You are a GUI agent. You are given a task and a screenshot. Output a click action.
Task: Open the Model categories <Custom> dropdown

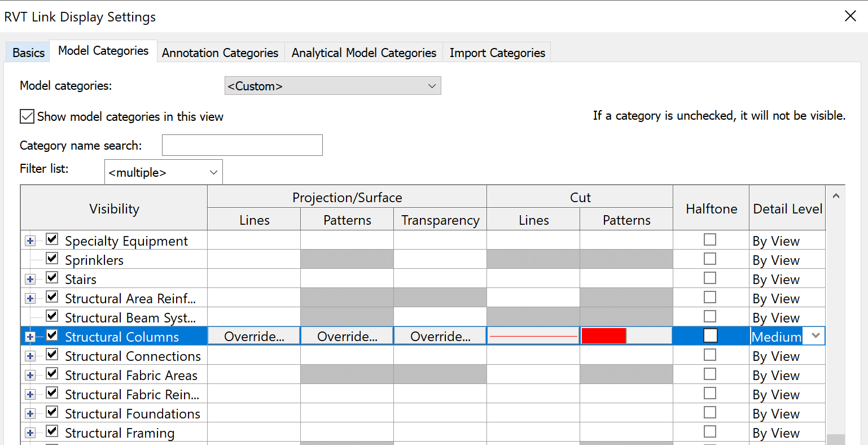click(332, 86)
